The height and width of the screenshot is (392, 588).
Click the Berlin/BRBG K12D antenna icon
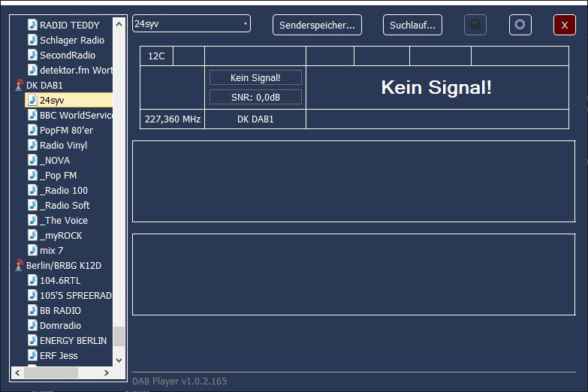(x=19, y=266)
